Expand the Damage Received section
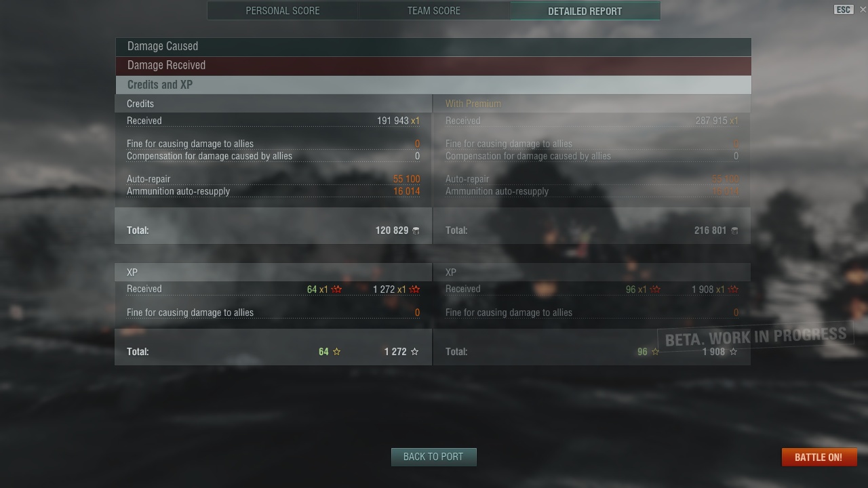 [433, 66]
